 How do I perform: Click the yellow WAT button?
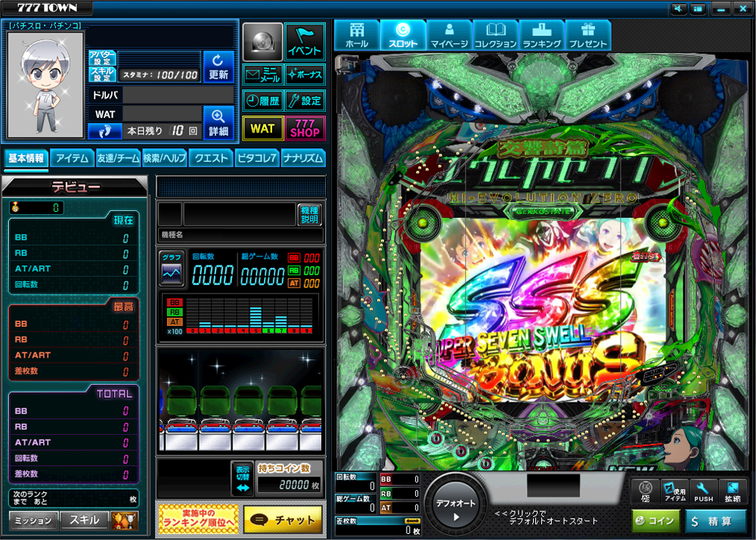tap(262, 129)
